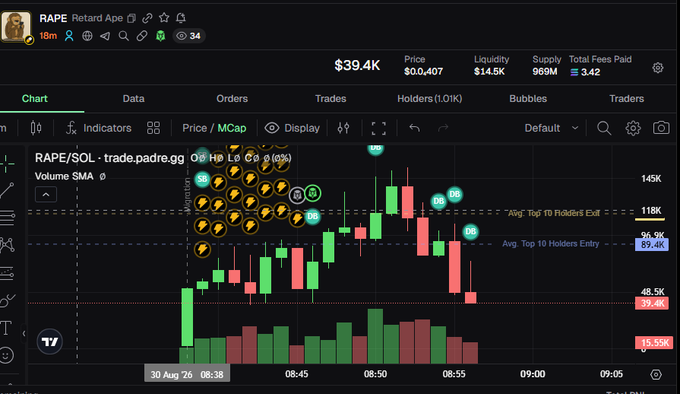Click the RAPE token avatar image
680x394 pixels.
click(16, 26)
